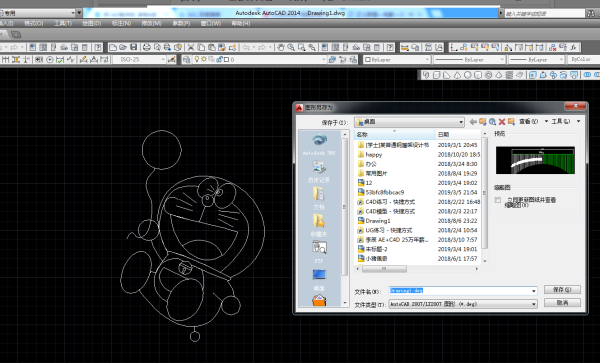Toggle the layer lightbulb on/off icon
600x363 pixels.
pos(197,59)
